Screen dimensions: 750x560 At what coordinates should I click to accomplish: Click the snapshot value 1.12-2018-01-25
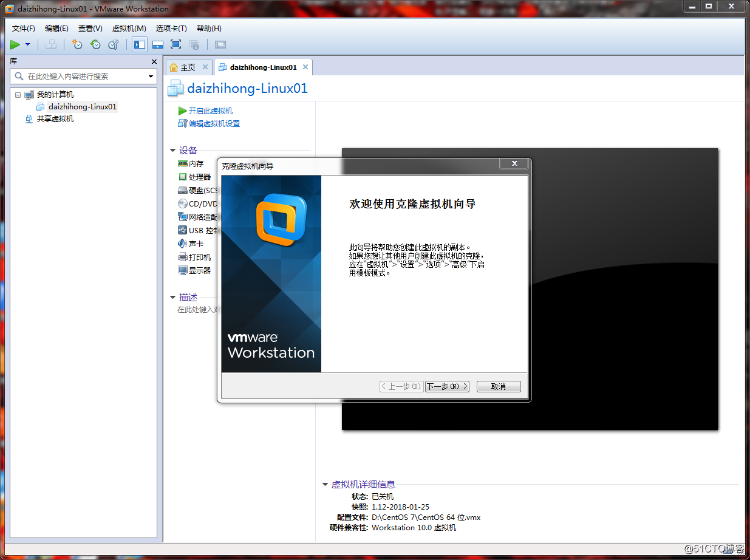point(400,507)
